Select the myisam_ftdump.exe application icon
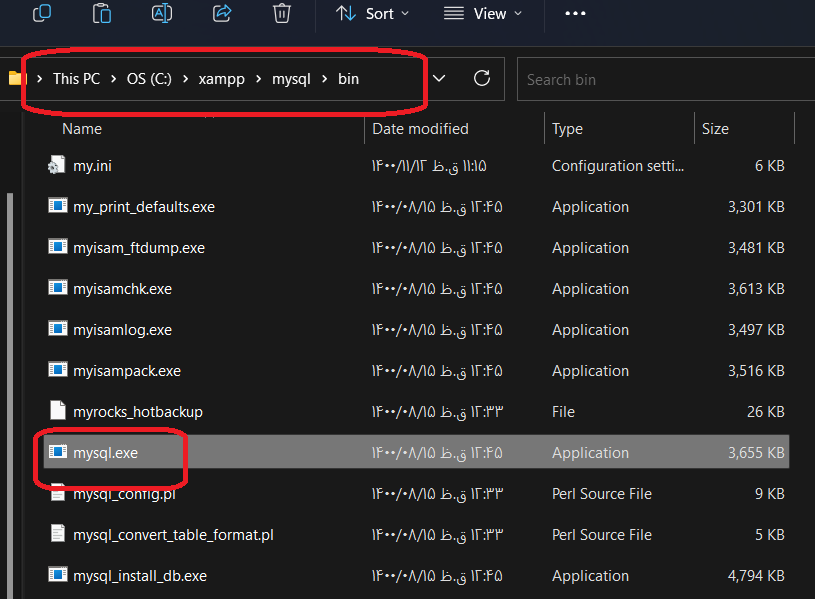The height and width of the screenshot is (599, 815). tap(58, 246)
